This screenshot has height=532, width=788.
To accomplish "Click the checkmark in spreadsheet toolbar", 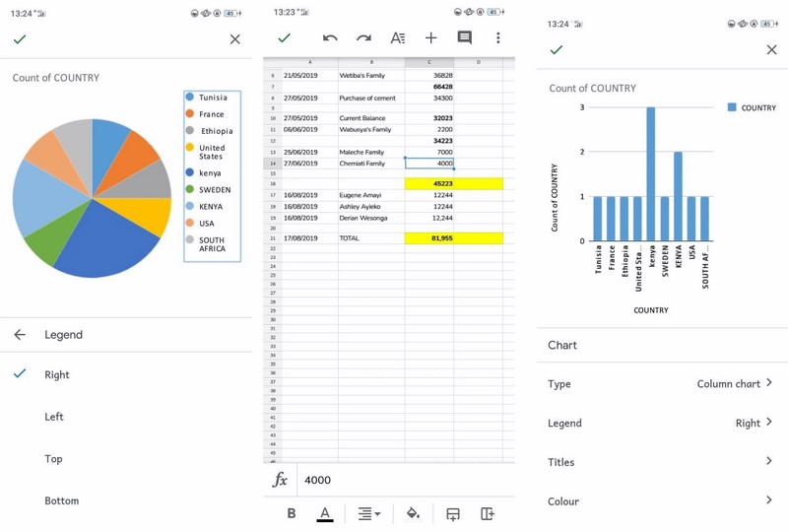I will pyautogui.click(x=285, y=37).
